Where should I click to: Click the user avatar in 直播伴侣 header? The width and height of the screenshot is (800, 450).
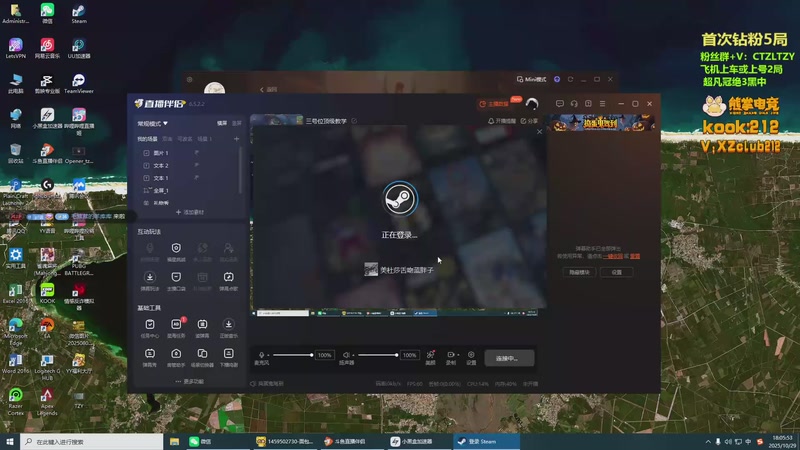click(532, 104)
